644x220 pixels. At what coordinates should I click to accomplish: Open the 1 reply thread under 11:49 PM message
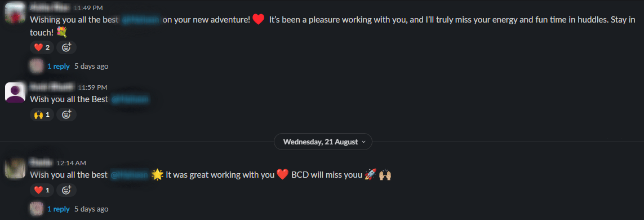pos(59,66)
